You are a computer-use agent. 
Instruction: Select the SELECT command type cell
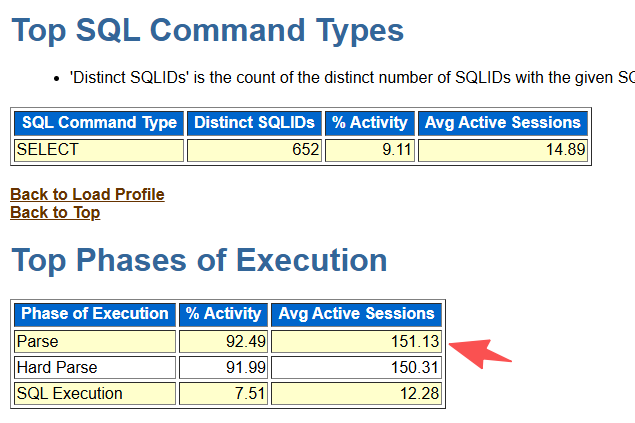coord(99,150)
